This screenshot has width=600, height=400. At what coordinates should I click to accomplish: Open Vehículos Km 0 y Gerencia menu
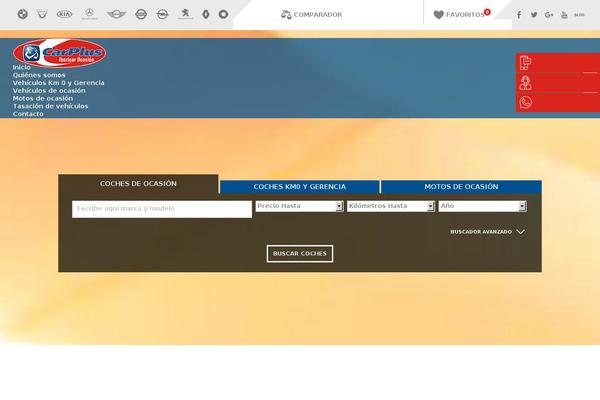click(59, 83)
